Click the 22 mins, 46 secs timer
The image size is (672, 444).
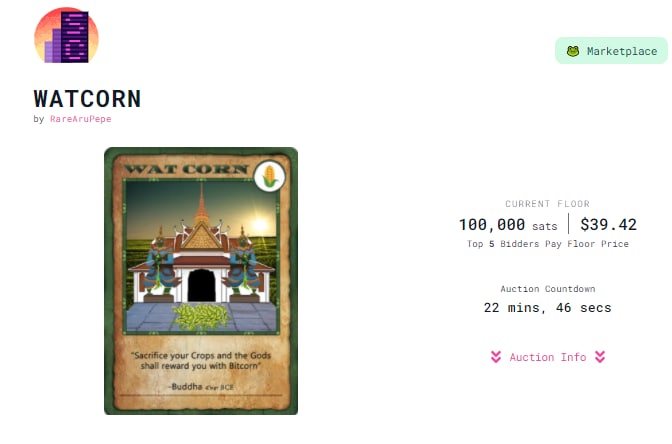click(548, 308)
